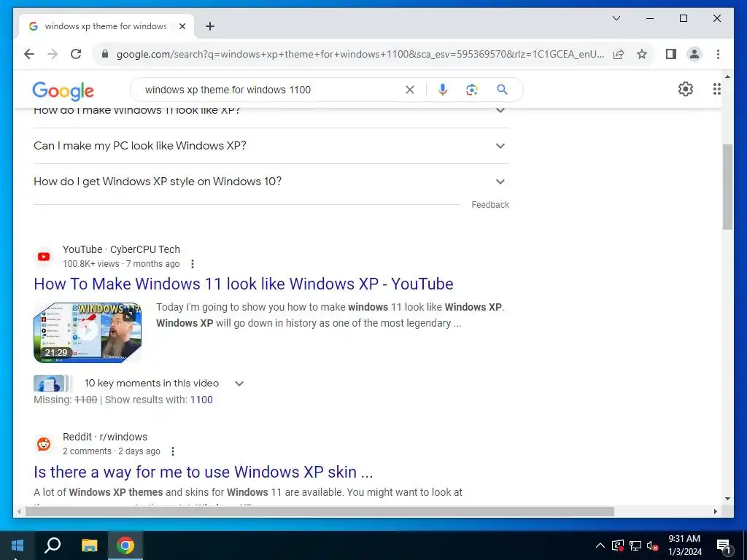Click 'Reddit · r/windows' source text
This screenshot has width=747, height=560.
[x=105, y=437]
